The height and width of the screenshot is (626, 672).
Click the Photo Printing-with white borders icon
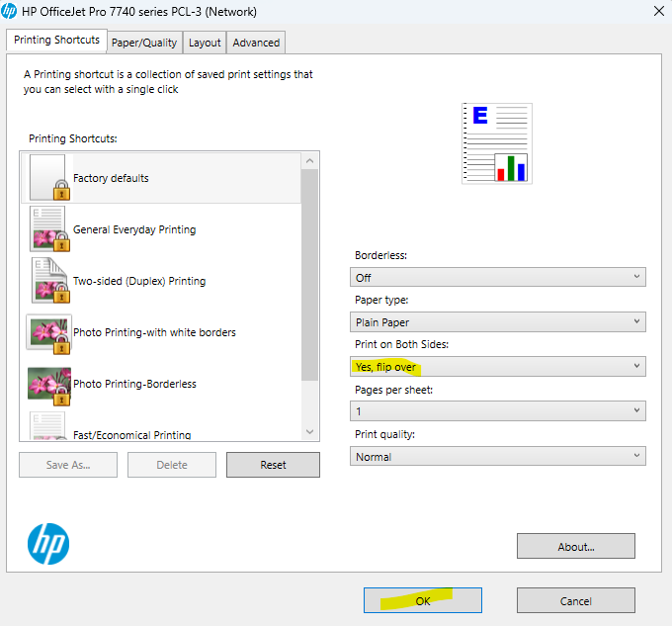tap(48, 334)
